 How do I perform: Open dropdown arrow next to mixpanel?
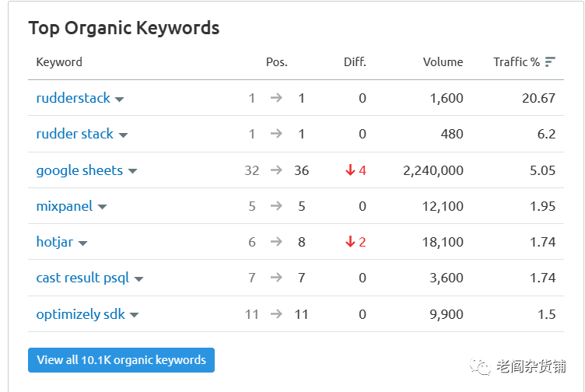(x=102, y=207)
